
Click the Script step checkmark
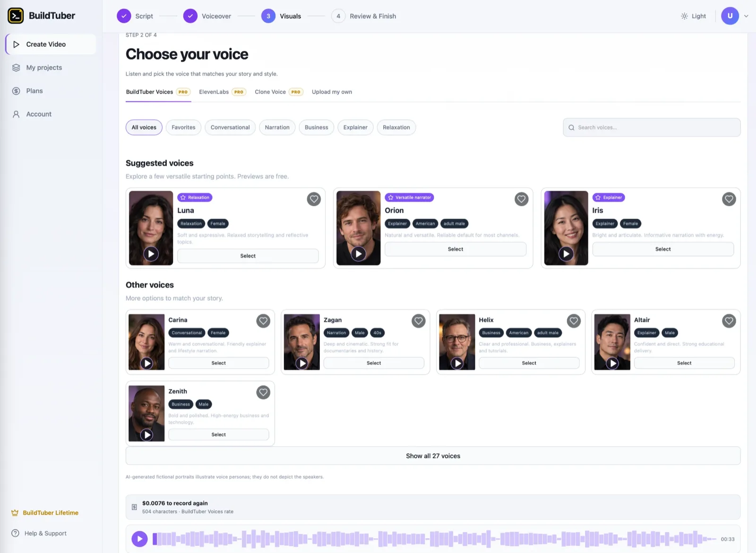pyautogui.click(x=124, y=16)
